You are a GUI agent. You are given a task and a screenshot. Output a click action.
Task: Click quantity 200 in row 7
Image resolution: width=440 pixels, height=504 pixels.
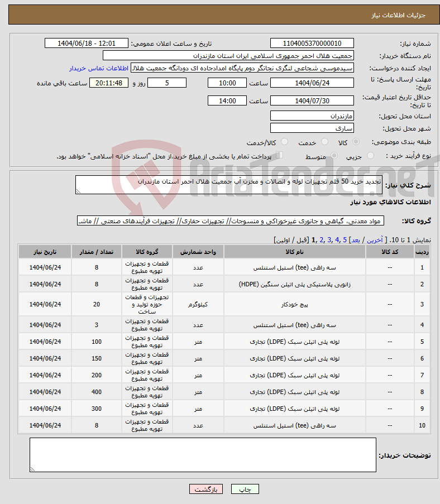[97, 375]
